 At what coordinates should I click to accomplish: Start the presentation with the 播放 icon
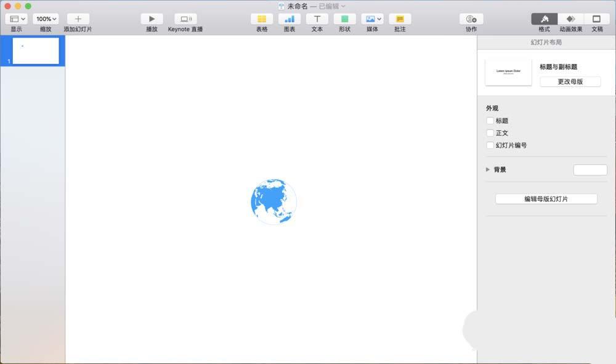point(152,18)
